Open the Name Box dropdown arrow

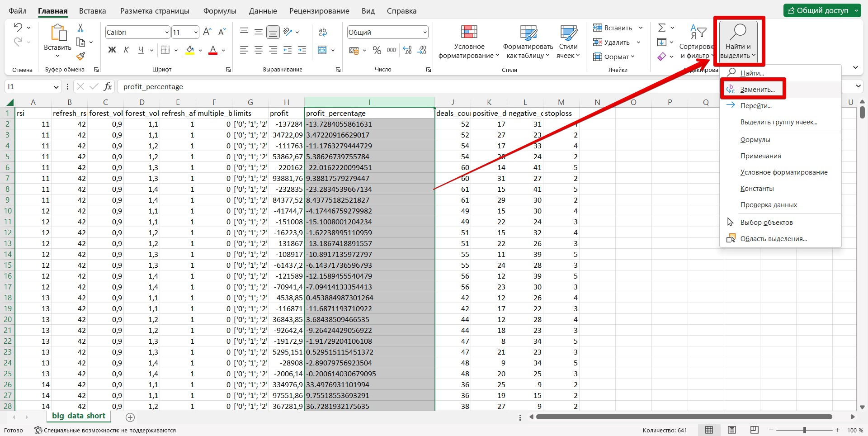tap(56, 87)
